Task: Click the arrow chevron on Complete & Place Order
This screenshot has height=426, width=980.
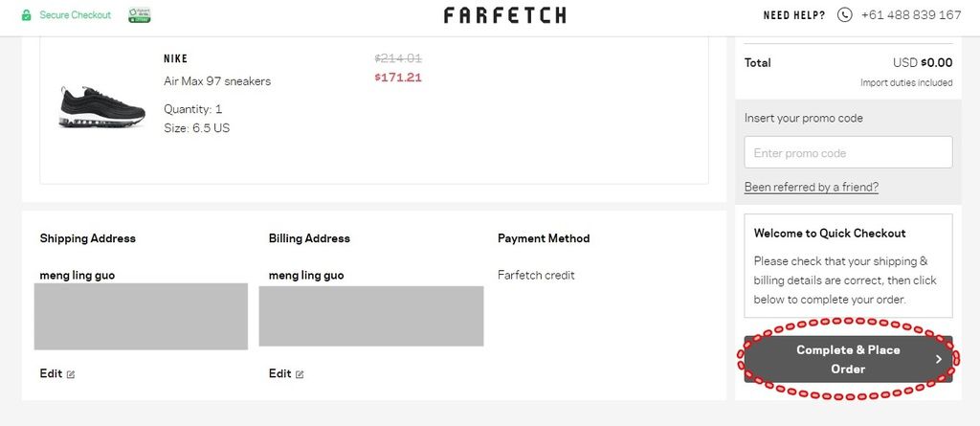Action: (x=938, y=359)
